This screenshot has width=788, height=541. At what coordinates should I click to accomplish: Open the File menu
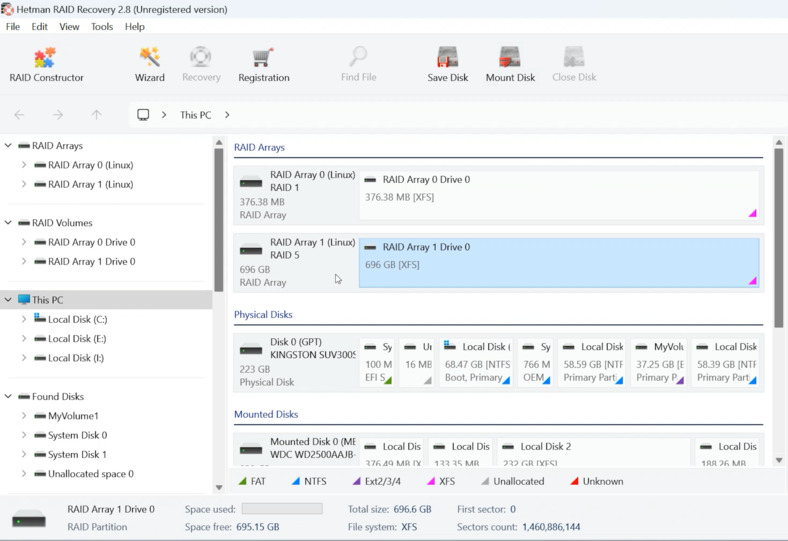[x=13, y=27]
